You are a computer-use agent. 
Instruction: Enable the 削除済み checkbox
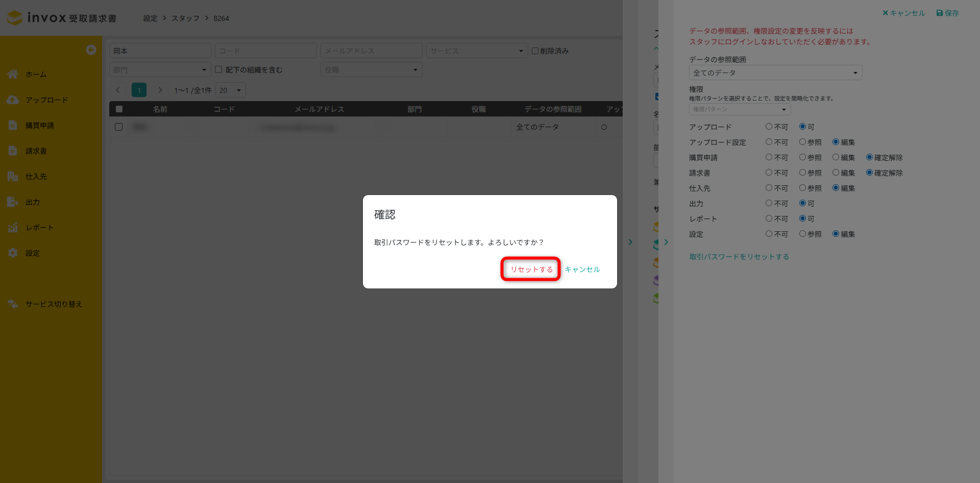pos(535,51)
